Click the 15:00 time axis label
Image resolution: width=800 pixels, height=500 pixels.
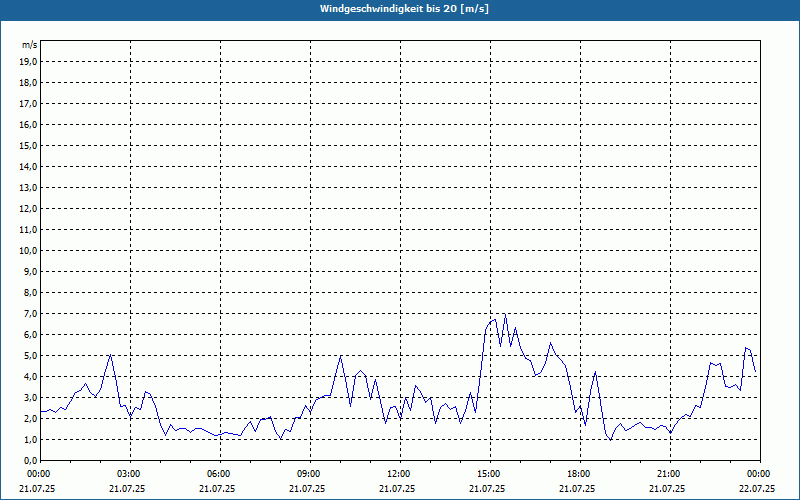coord(487,474)
